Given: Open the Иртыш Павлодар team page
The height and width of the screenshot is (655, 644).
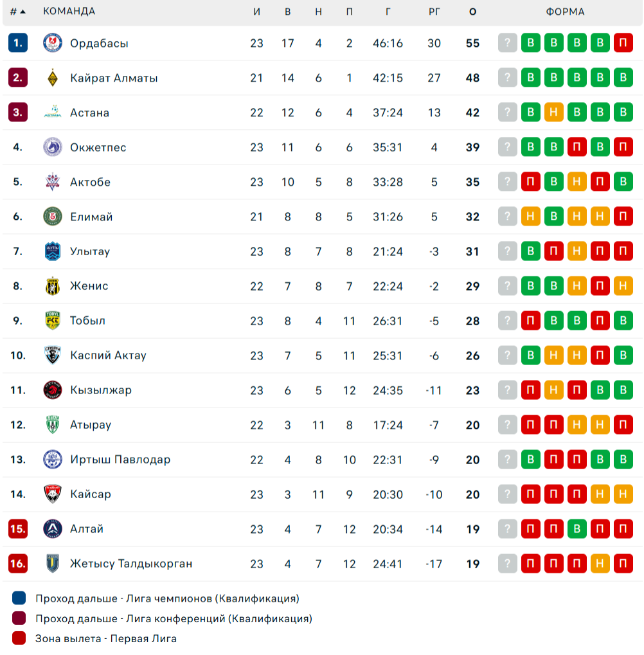Looking at the screenshot, I should click(x=120, y=460).
